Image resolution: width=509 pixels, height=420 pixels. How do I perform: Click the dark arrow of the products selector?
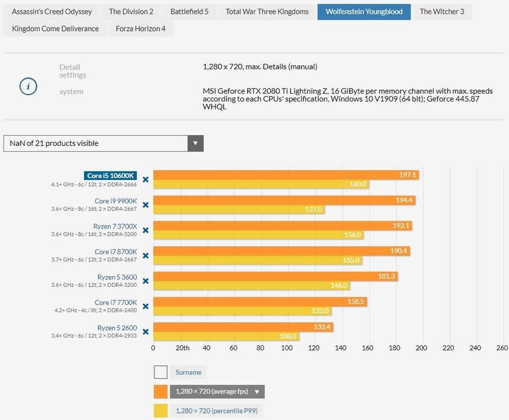tap(195, 143)
